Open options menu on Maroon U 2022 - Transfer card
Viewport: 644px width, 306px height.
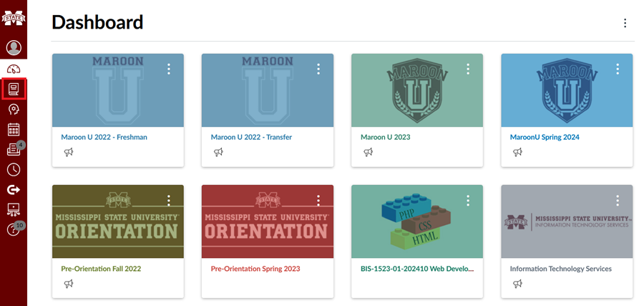[x=318, y=69]
